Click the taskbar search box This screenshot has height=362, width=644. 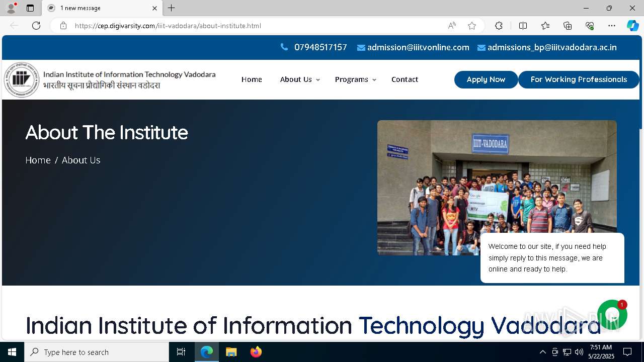(97, 352)
